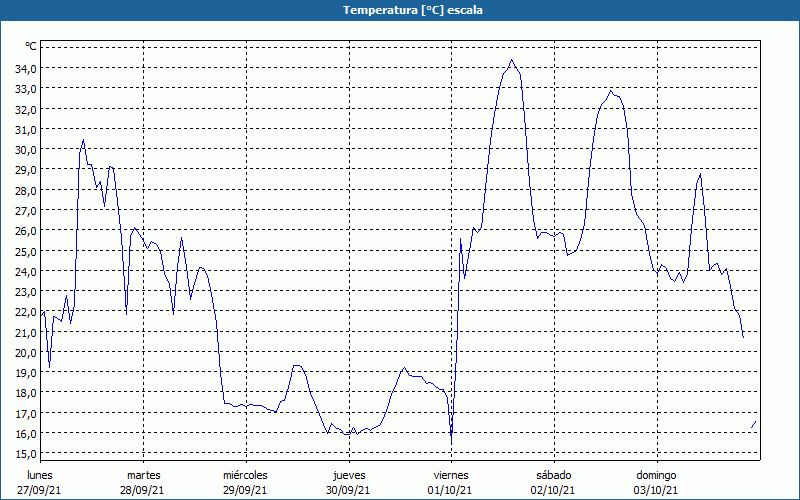Click the date 02/10/21

[553, 490]
